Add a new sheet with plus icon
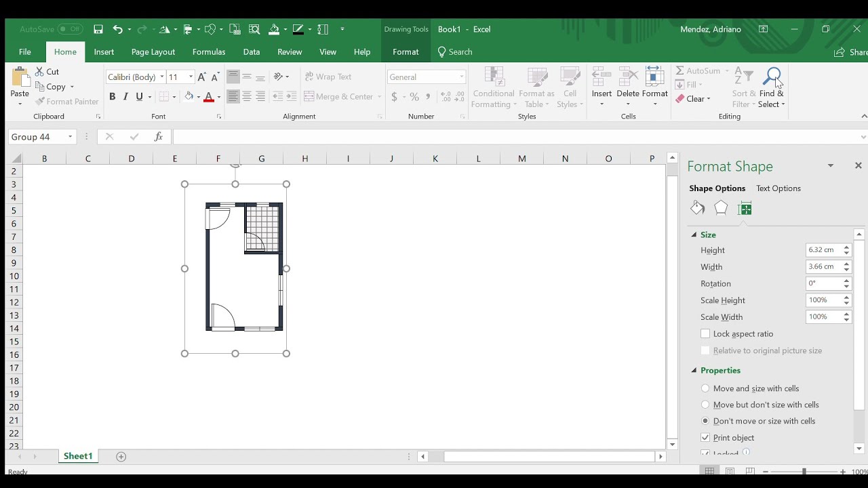Viewport: 868px width, 488px height. pyautogui.click(x=121, y=457)
